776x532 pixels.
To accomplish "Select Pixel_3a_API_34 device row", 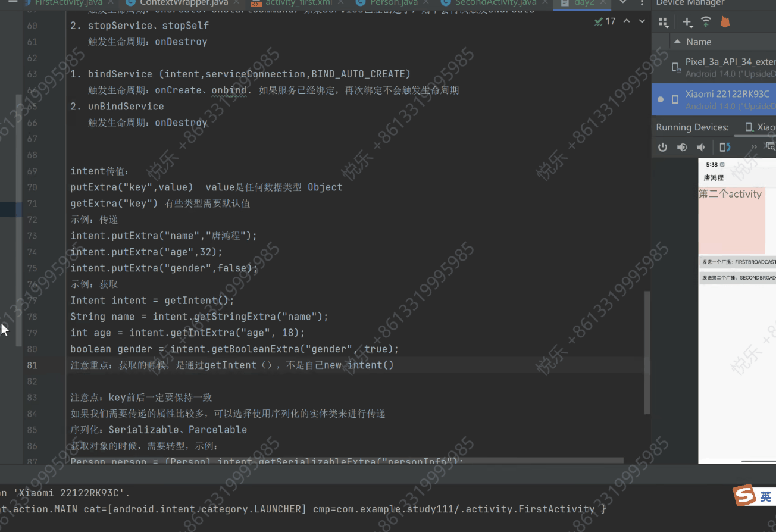I will (714, 67).
